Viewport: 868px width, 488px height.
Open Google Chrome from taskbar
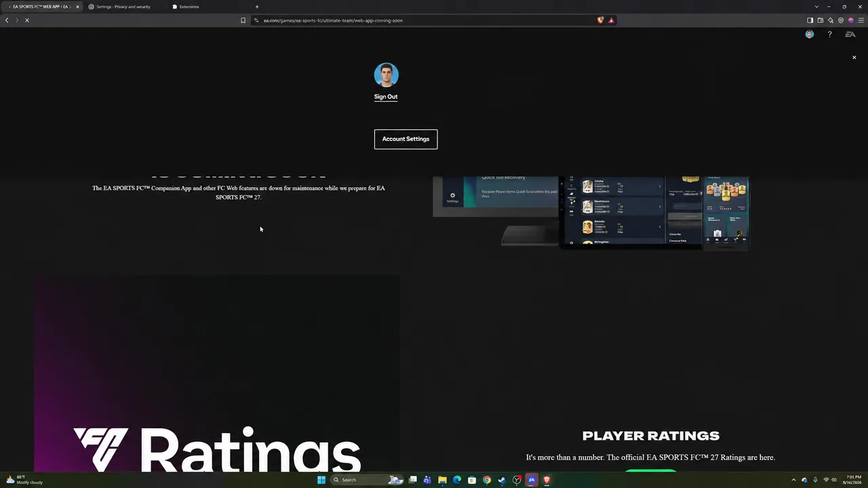(x=487, y=480)
